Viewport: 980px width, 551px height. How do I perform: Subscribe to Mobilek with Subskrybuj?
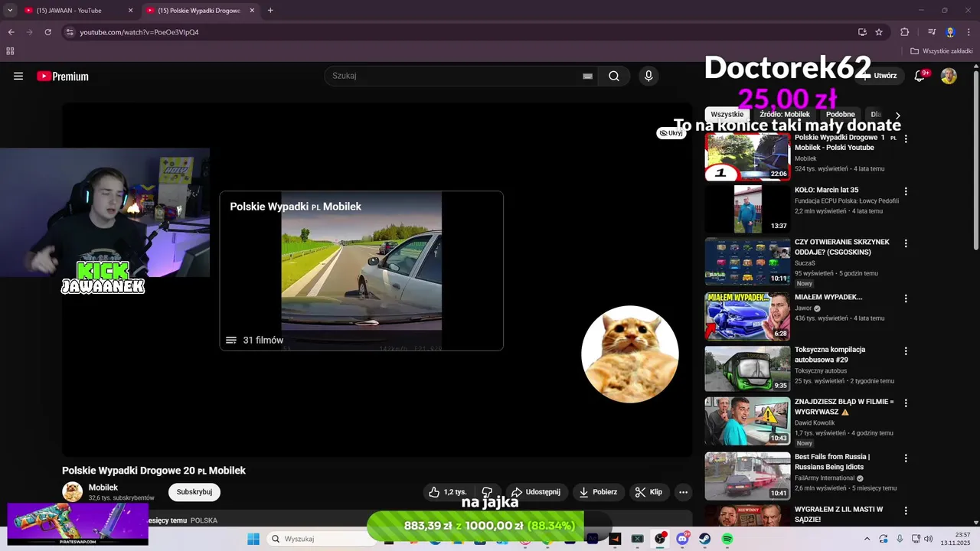[x=194, y=492]
